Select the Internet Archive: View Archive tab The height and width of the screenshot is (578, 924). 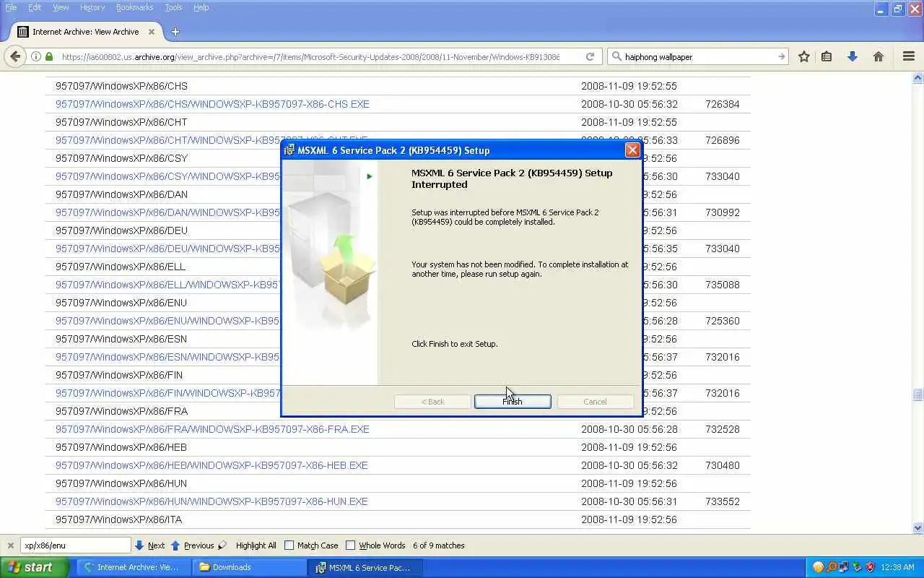(87, 32)
